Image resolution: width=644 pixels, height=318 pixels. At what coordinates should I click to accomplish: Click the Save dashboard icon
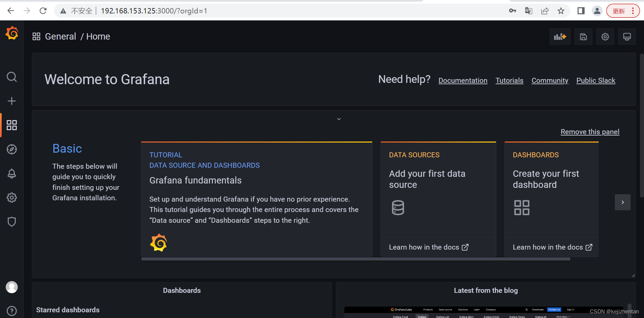(584, 37)
